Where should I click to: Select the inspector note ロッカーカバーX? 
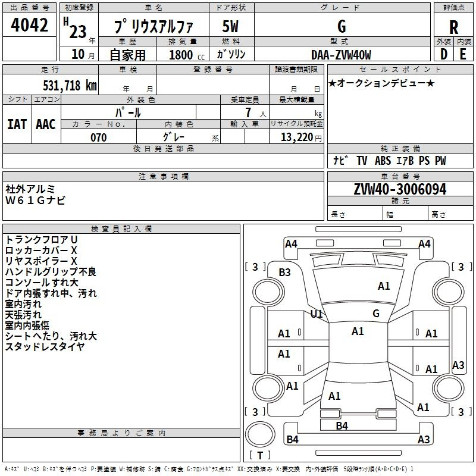pos(41,250)
